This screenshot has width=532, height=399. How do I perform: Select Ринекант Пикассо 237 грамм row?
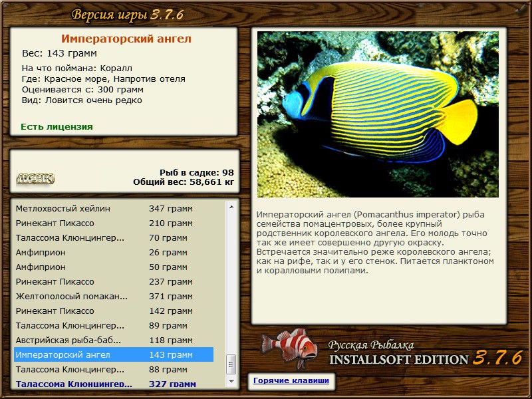tap(114, 281)
